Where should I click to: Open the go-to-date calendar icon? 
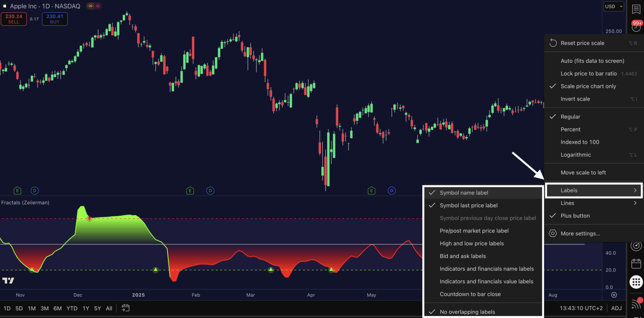(125, 308)
